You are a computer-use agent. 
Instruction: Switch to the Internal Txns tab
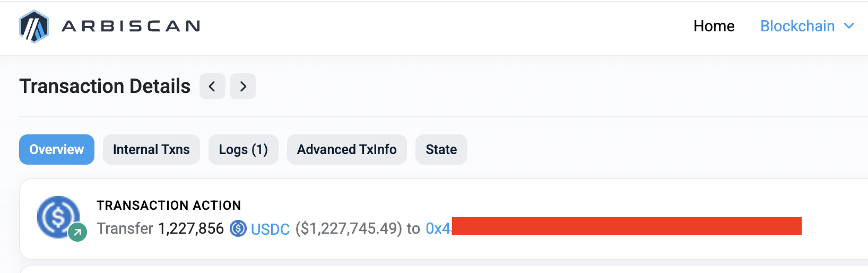(x=151, y=150)
